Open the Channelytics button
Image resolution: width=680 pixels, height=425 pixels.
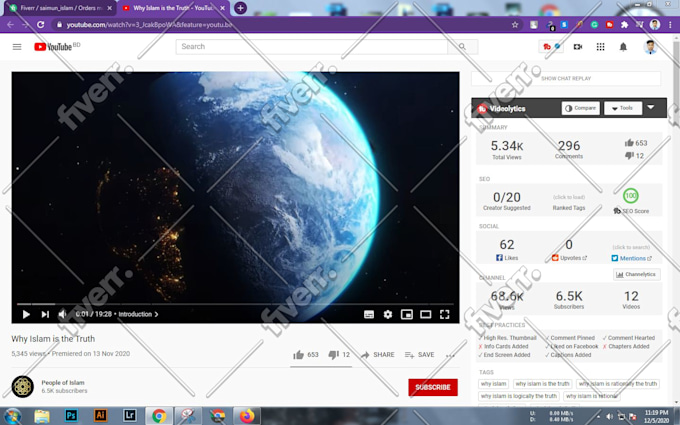pos(637,275)
